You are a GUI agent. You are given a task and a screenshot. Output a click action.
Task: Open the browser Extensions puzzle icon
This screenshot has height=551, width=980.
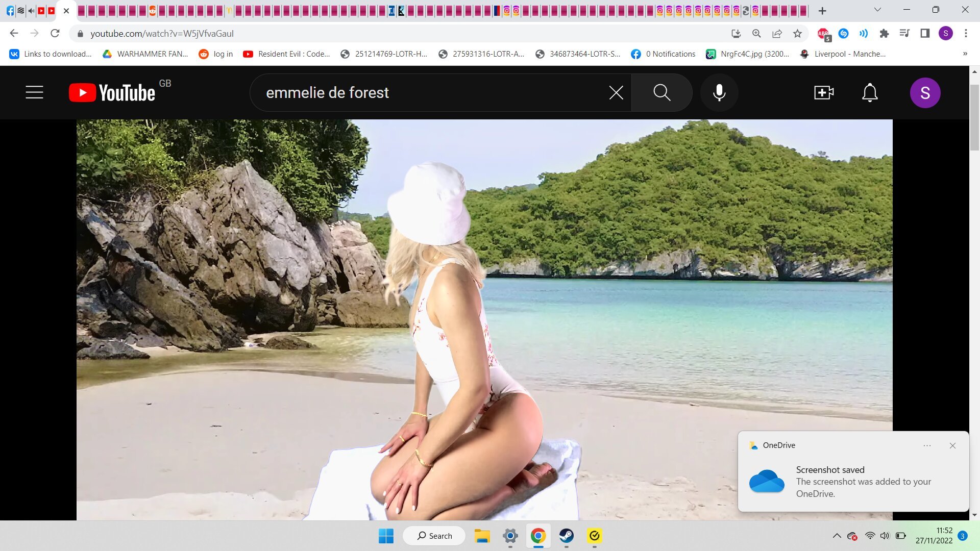coord(884,34)
